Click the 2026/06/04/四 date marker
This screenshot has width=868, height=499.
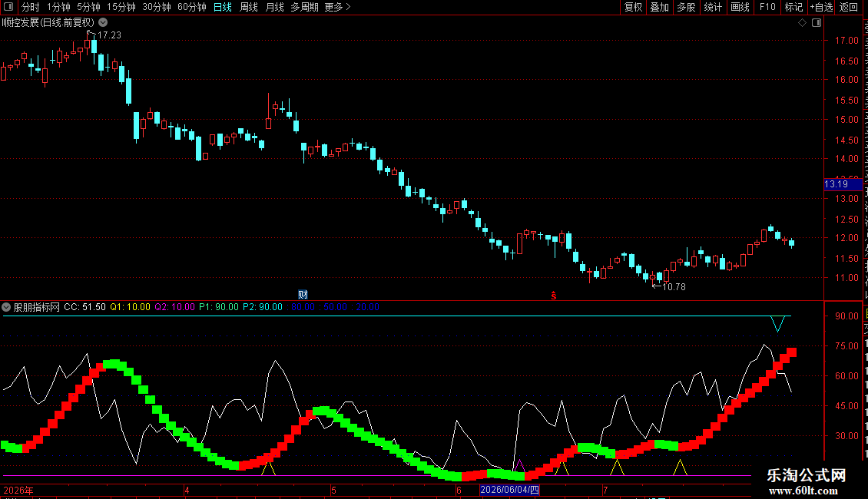(509, 490)
